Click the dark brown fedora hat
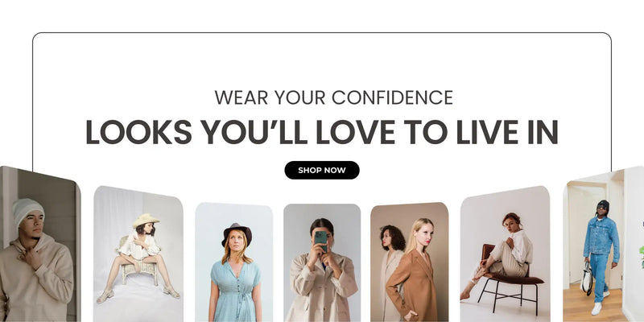This screenshot has width=644, height=322. pos(237,233)
